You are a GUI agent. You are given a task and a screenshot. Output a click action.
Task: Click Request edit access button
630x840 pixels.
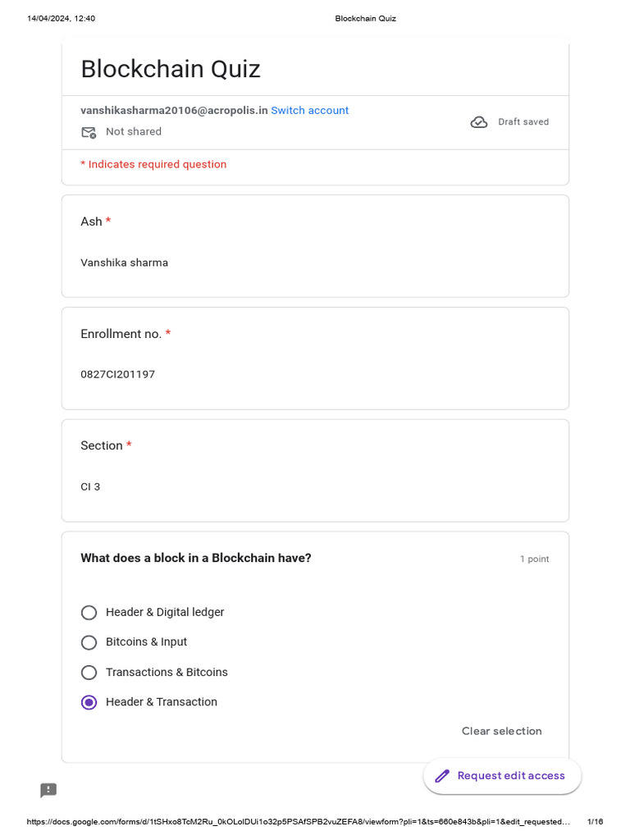[502, 776]
